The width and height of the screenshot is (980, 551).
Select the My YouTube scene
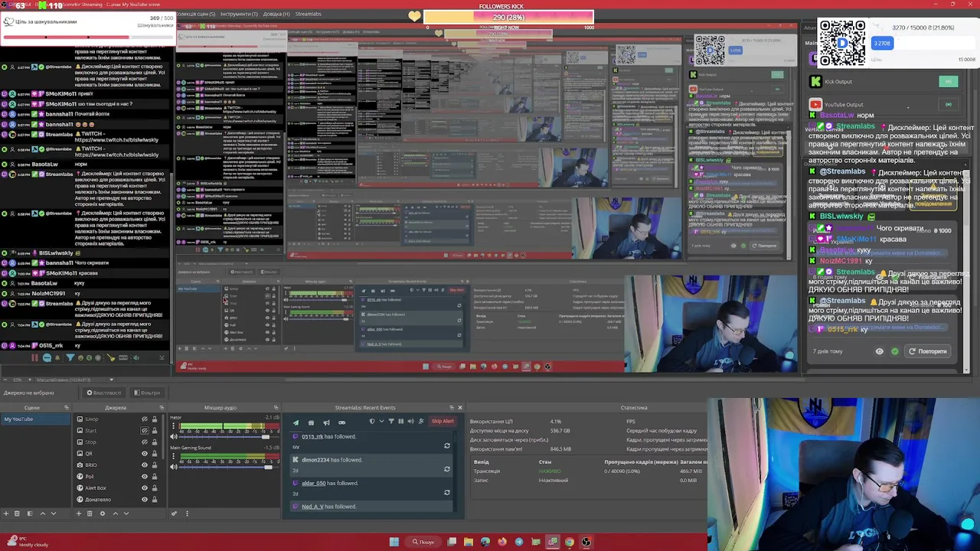(x=35, y=419)
